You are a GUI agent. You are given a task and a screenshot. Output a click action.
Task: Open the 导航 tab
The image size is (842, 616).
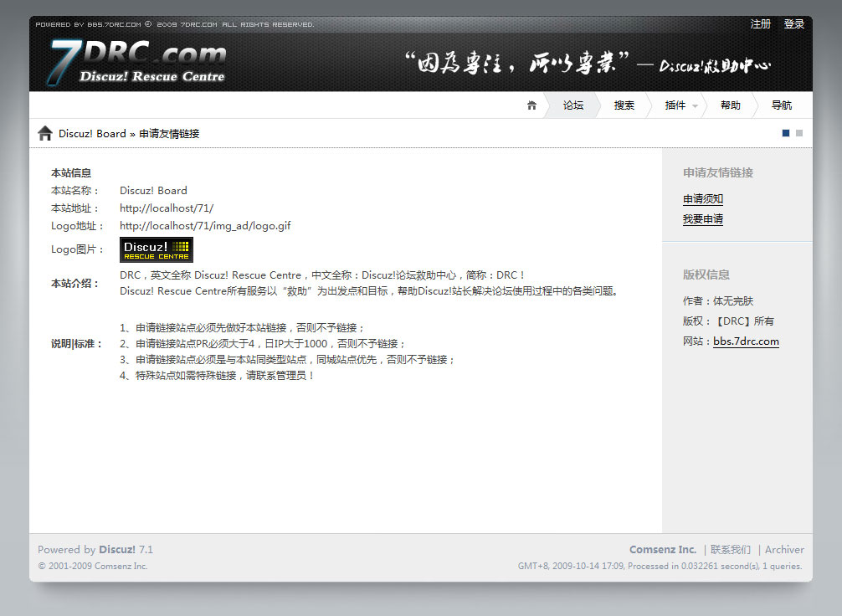[782, 105]
